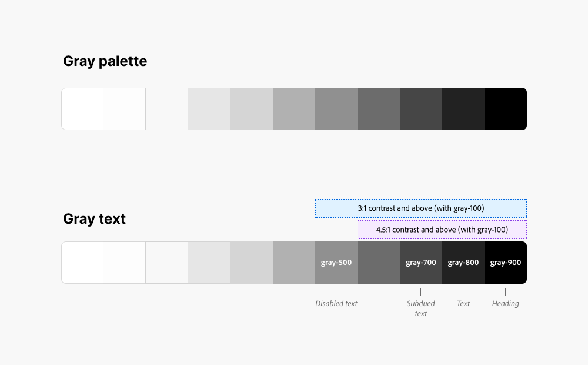Viewport: 588px width, 365px height.
Task: Select the gray-800 labeled swatch
Action: [x=463, y=263]
